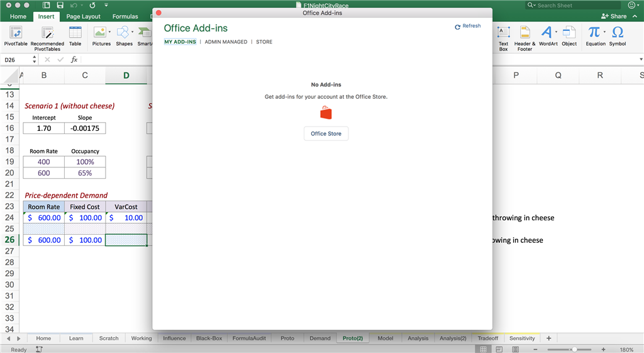Open the Formulas ribbon tab
Image resolution: width=644 pixels, height=353 pixels.
pos(125,16)
